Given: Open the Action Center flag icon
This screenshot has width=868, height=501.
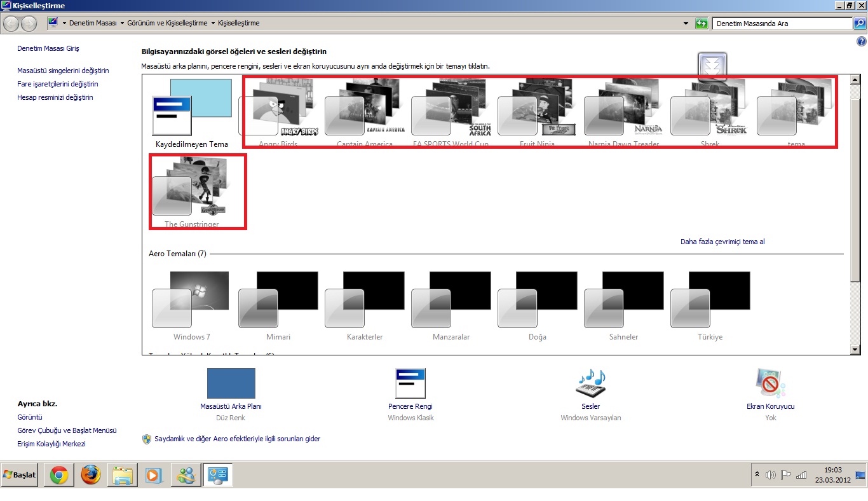Looking at the screenshot, I should (786, 475).
